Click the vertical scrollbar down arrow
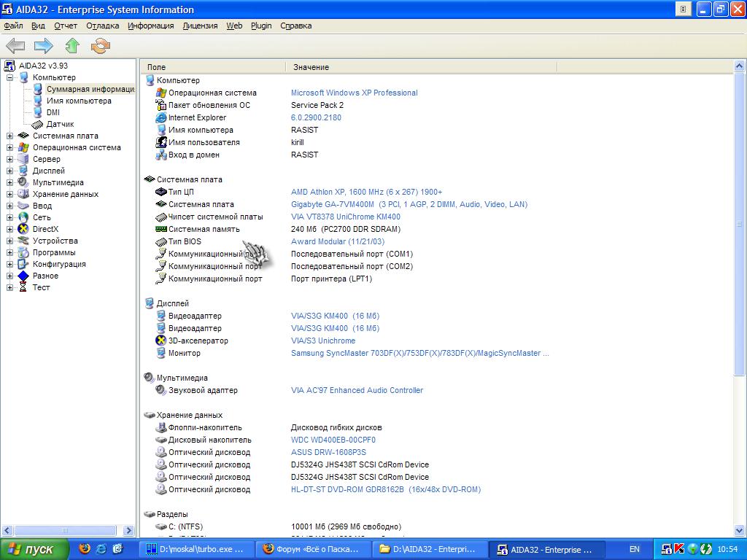Image resolution: width=747 pixels, height=560 pixels. click(x=740, y=532)
